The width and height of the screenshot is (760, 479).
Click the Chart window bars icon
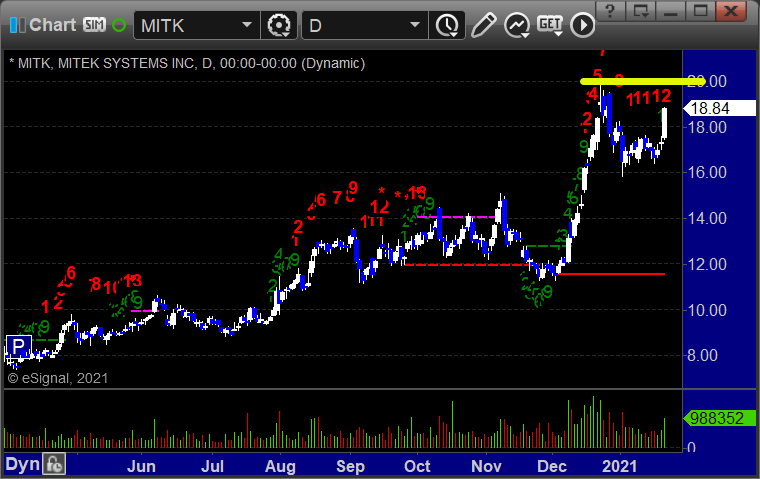click(17, 25)
